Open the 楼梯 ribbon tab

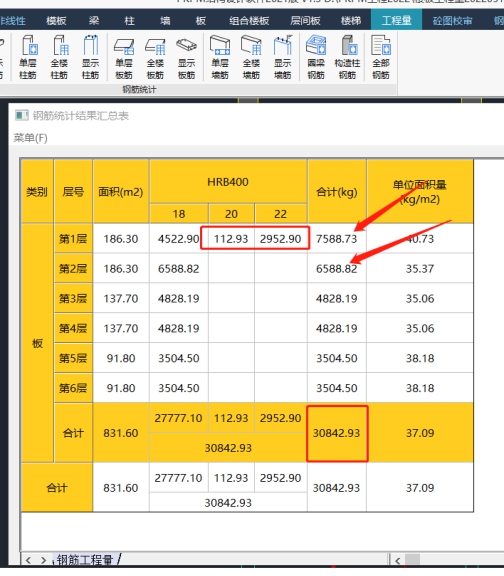pos(350,21)
